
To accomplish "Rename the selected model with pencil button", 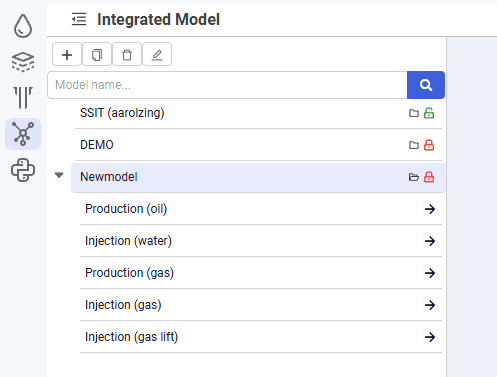I will (157, 54).
